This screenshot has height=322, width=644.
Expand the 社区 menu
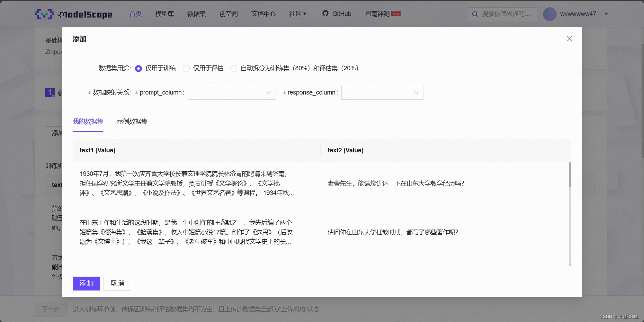click(298, 14)
